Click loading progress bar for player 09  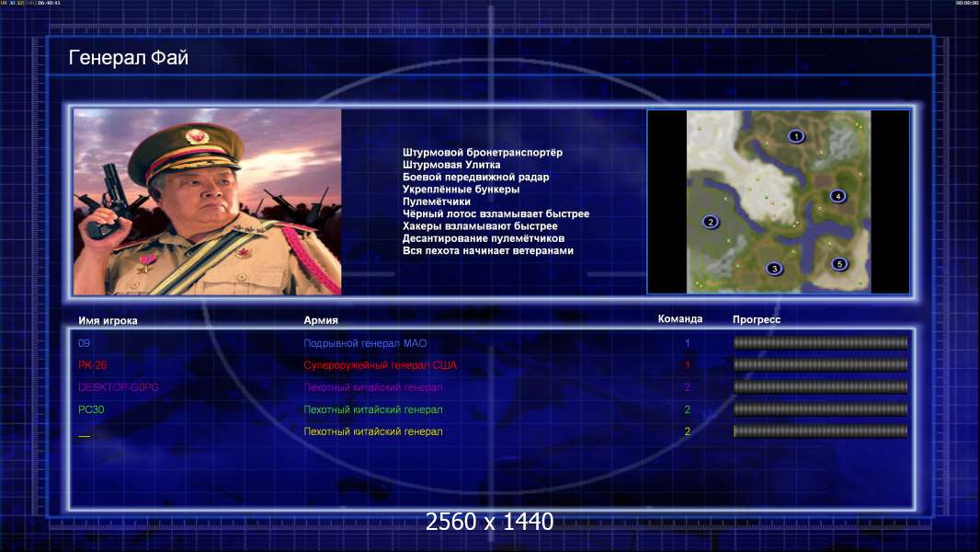(820, 342)
